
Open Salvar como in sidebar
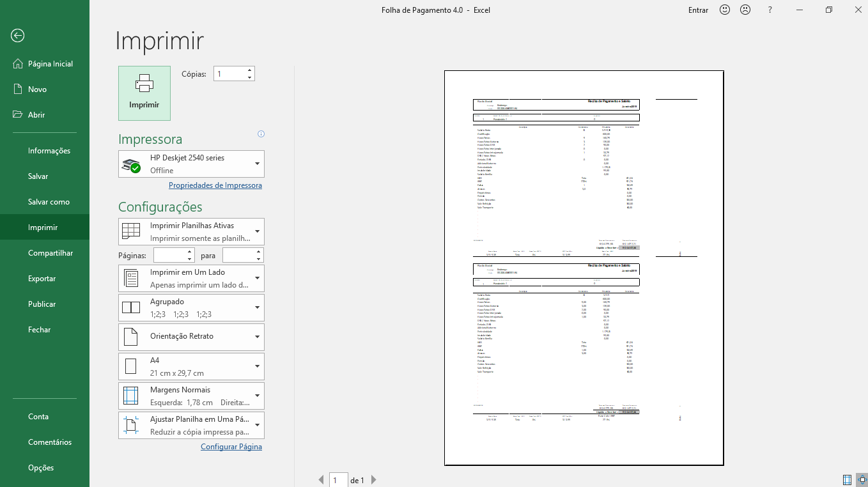click(49, 202)
